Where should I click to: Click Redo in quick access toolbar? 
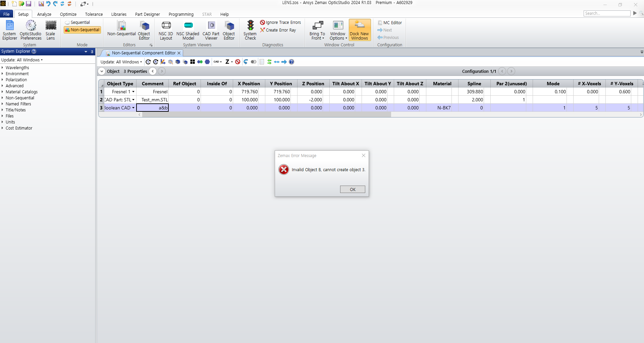tap(55, 4)
